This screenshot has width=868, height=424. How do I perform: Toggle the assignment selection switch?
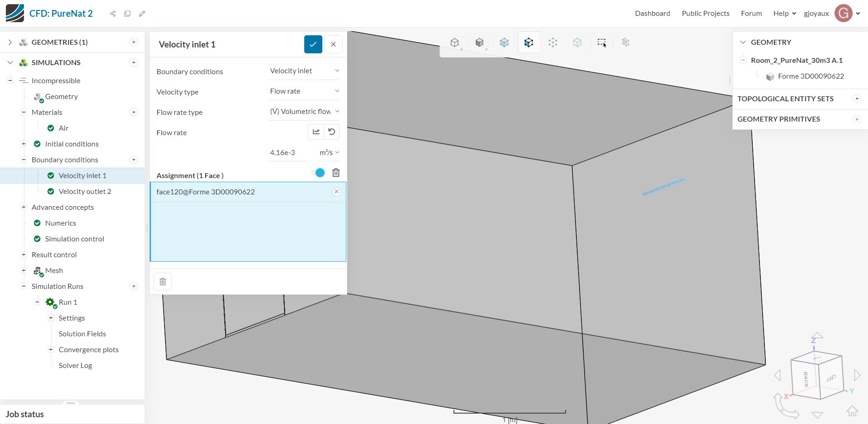pos(318,173)
